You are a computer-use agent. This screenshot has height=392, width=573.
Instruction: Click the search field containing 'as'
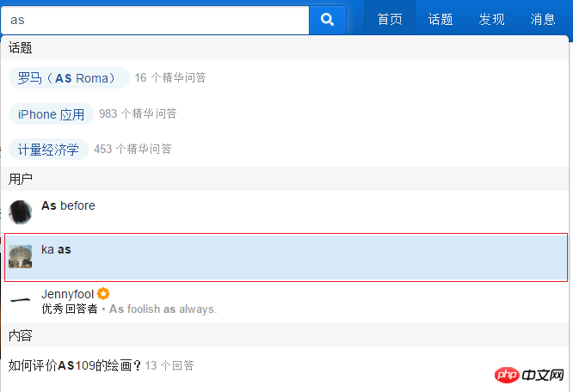[x=156, y=20]
